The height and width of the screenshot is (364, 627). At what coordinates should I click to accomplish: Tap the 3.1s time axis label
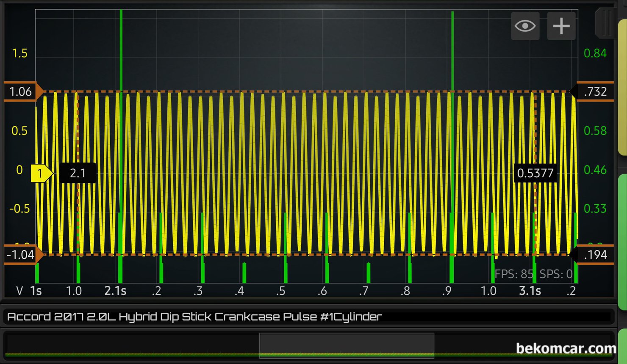(530, 291)
